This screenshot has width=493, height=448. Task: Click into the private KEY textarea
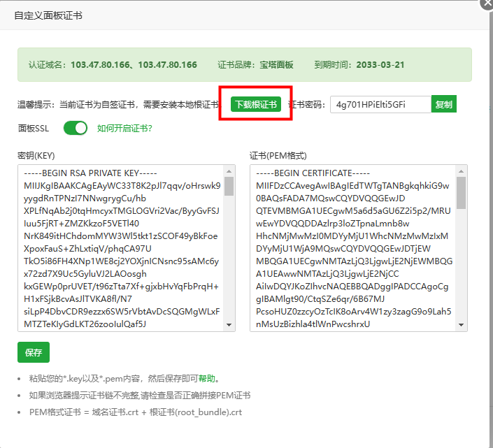coord(121,248)
